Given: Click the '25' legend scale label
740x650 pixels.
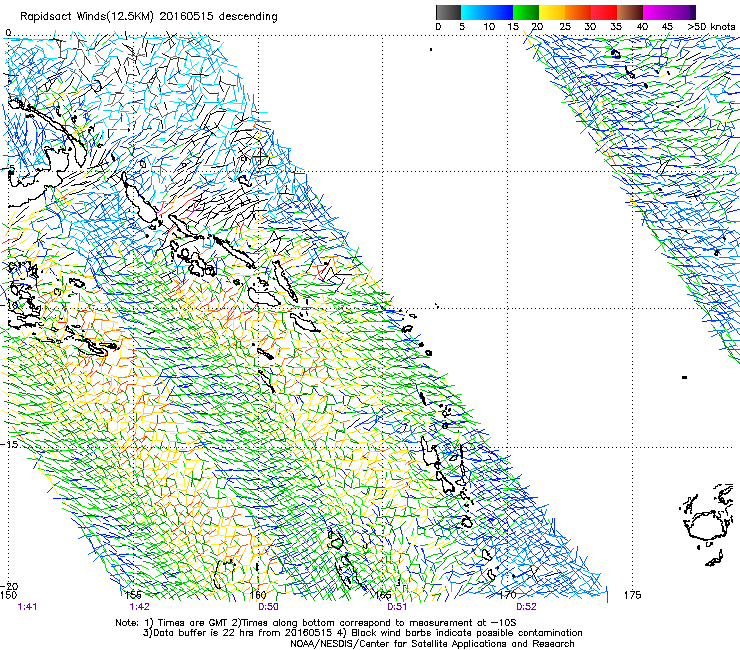Looking at the screenshot, I should click(565, 27).
